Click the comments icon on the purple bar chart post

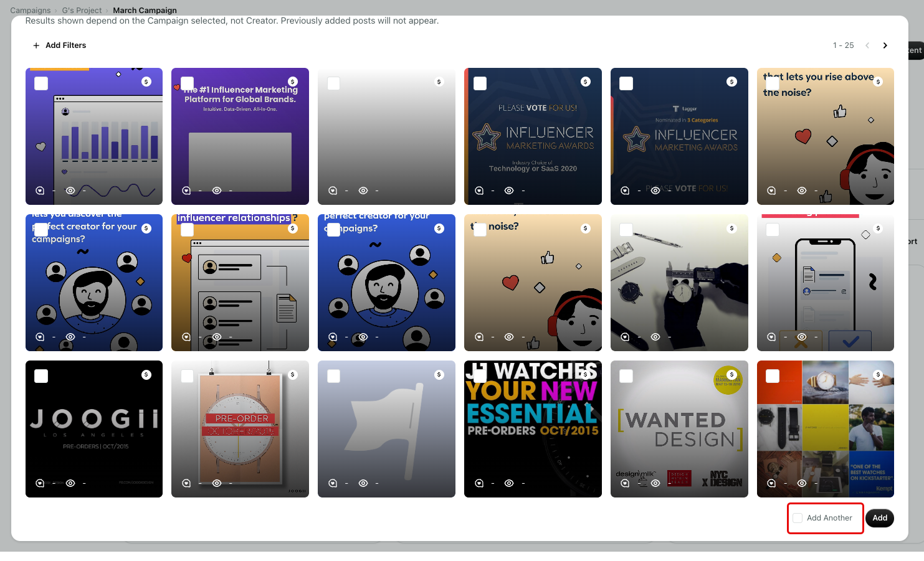(x=40, y=191)
